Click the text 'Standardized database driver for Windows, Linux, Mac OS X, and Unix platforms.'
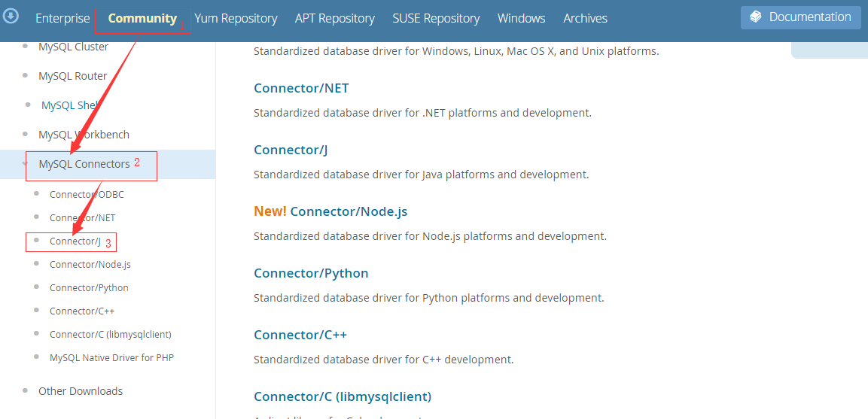The height and width of the screenshot is (419, 868). pyautogui.click(x=456, y=51)
